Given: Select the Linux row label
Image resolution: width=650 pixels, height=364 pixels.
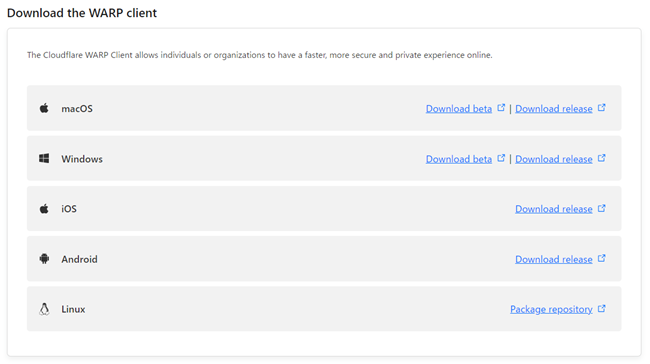Looking at the screenshot, I should click(73, 309).
